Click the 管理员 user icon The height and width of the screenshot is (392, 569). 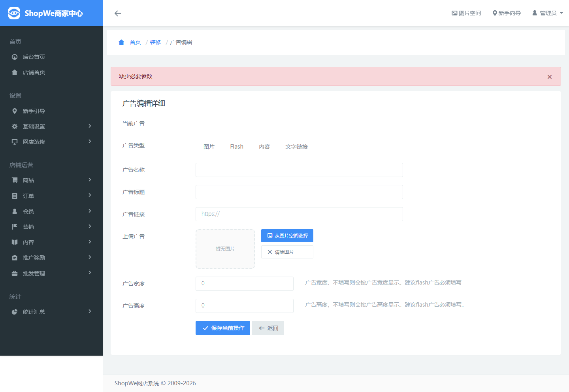535,13
